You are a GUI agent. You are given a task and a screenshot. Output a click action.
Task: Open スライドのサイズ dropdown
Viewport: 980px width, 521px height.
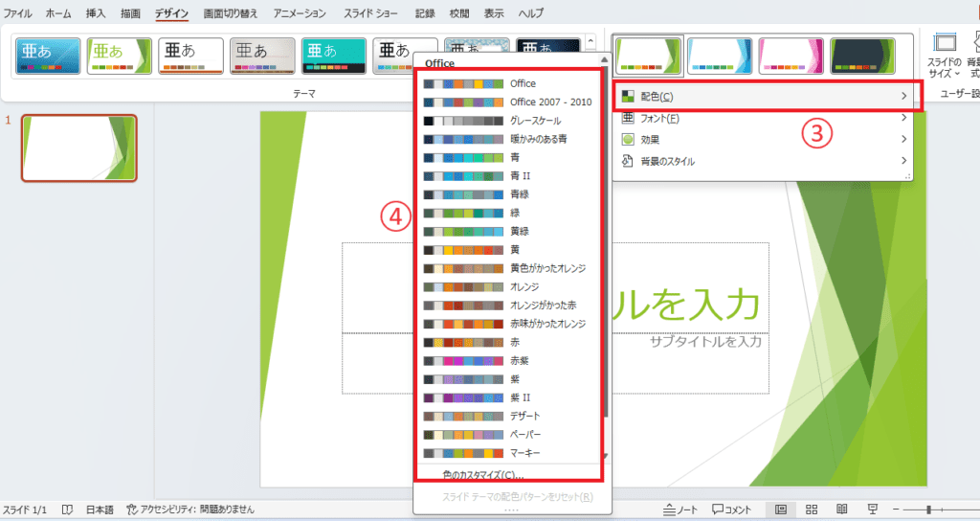[x=944, y=57]
